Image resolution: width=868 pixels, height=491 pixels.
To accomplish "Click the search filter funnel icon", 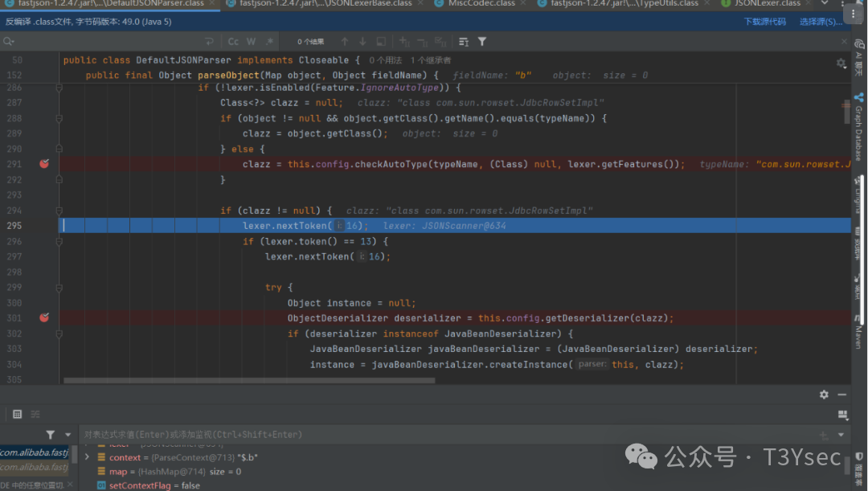I will 482,41.
